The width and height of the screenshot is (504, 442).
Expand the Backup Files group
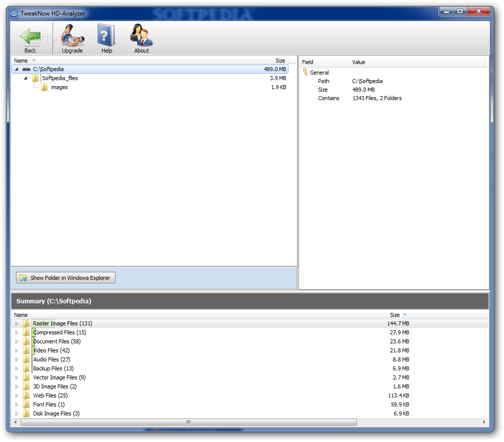[x=16, y=368]
